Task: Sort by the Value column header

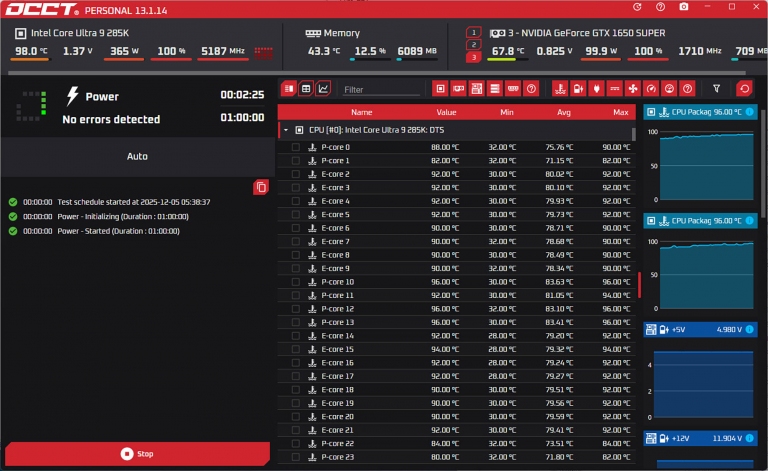Action: point(446,112)
